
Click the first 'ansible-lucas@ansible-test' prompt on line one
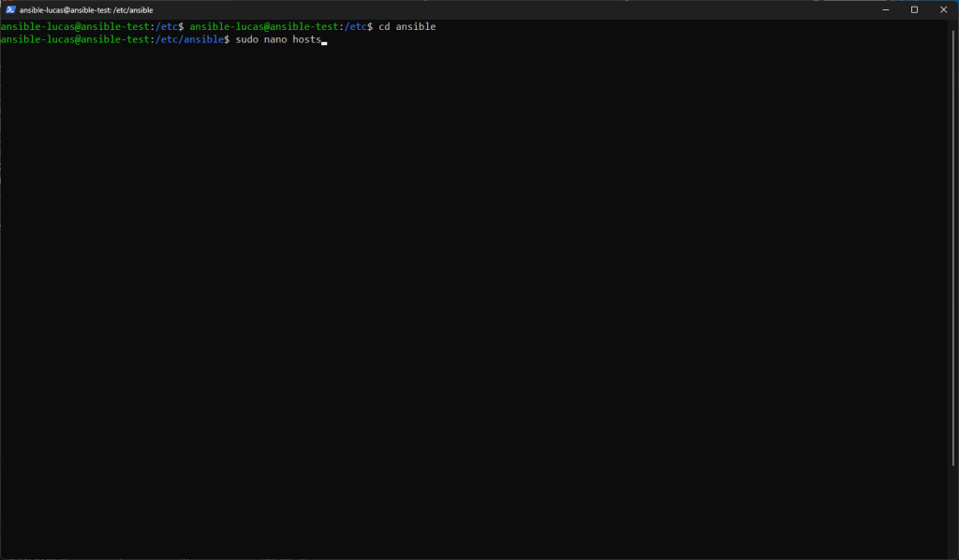(x=75, y=27)
